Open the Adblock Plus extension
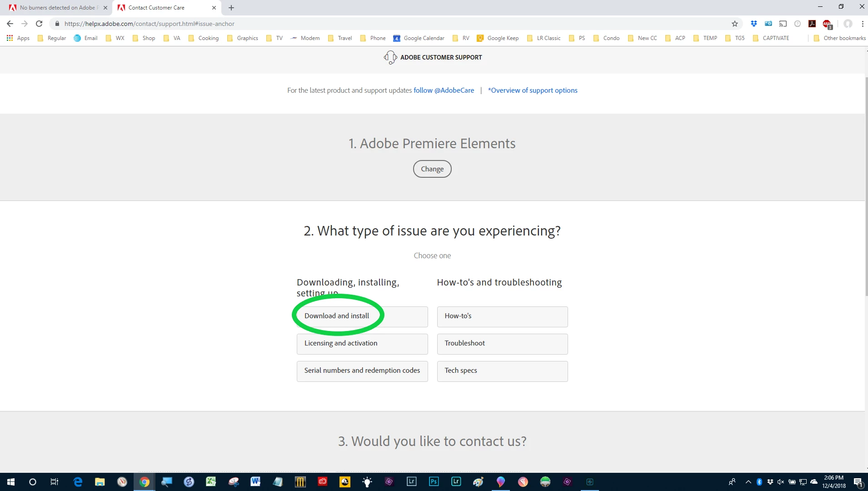This screenshot has height=491, width=868. pyautogui.click(x=827, y=24)
